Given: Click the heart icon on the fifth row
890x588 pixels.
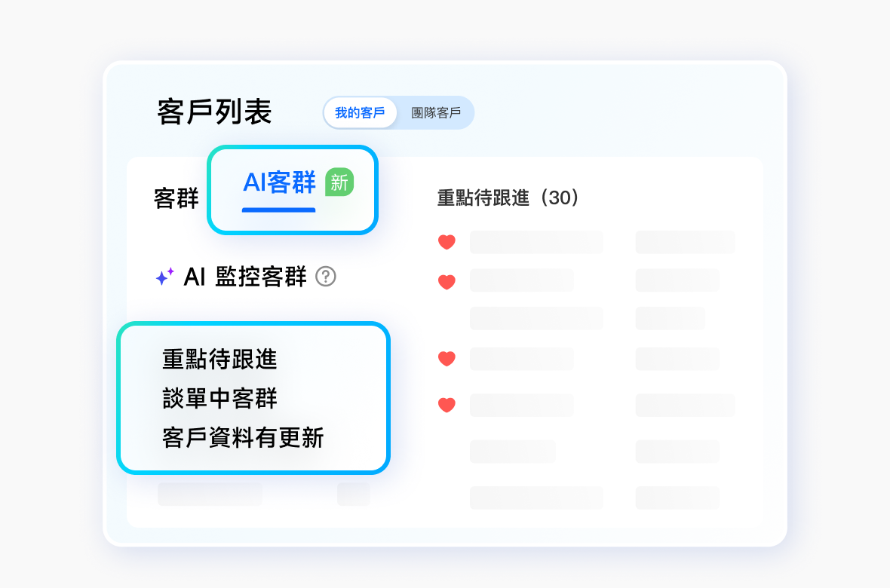Looking at the screenshot, I should click(x=447, y=405).
